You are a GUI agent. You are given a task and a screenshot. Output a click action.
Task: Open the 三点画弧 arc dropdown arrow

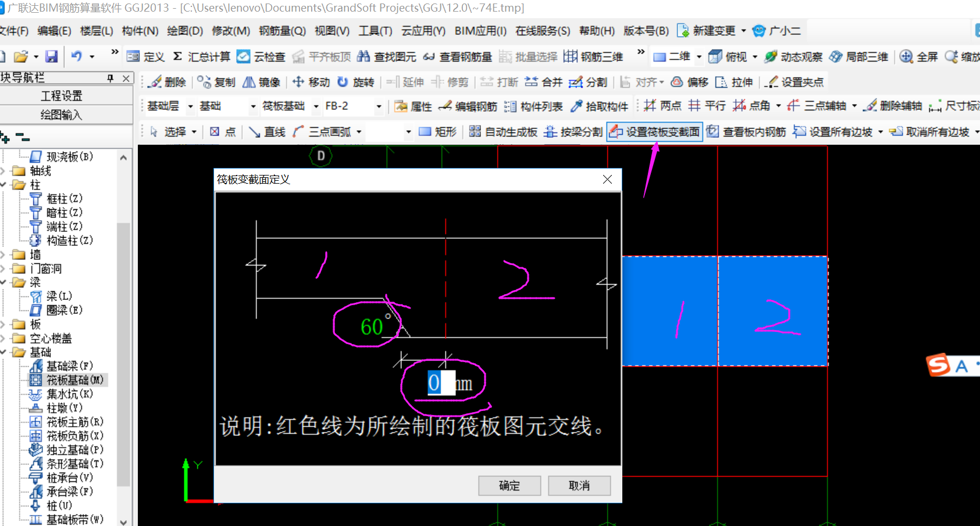(359, 132)
